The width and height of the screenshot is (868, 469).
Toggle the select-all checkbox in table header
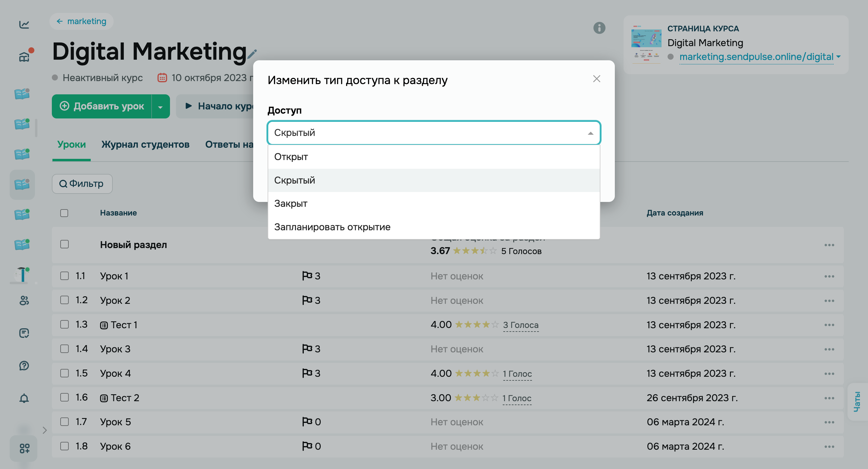tap(64, 213)
